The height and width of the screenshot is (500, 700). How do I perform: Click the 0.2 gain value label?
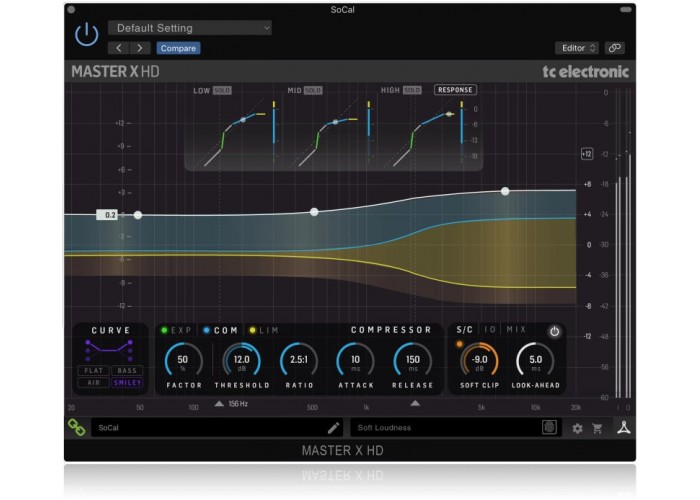coord(108,215)
